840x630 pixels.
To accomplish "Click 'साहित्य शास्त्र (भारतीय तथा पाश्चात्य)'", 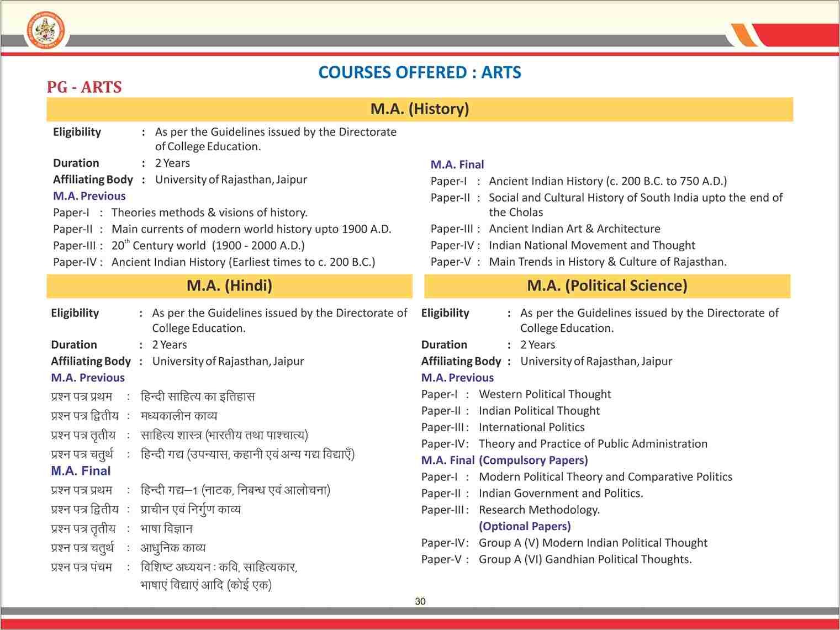I will point(224,435).
